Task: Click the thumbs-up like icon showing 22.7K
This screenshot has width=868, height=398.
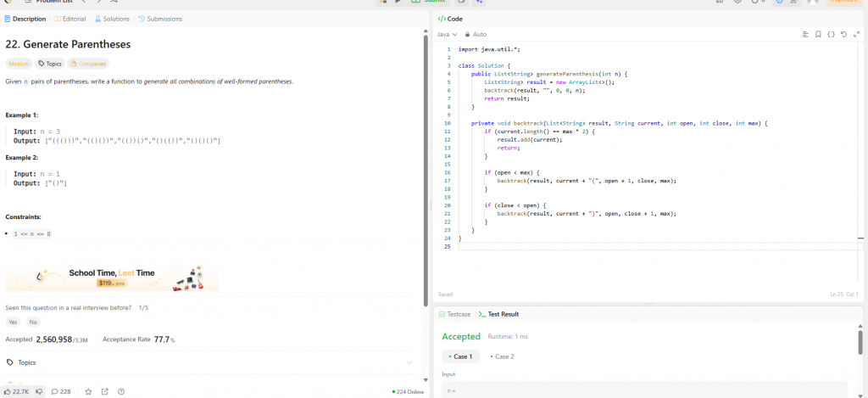Action: pos(7,391)
